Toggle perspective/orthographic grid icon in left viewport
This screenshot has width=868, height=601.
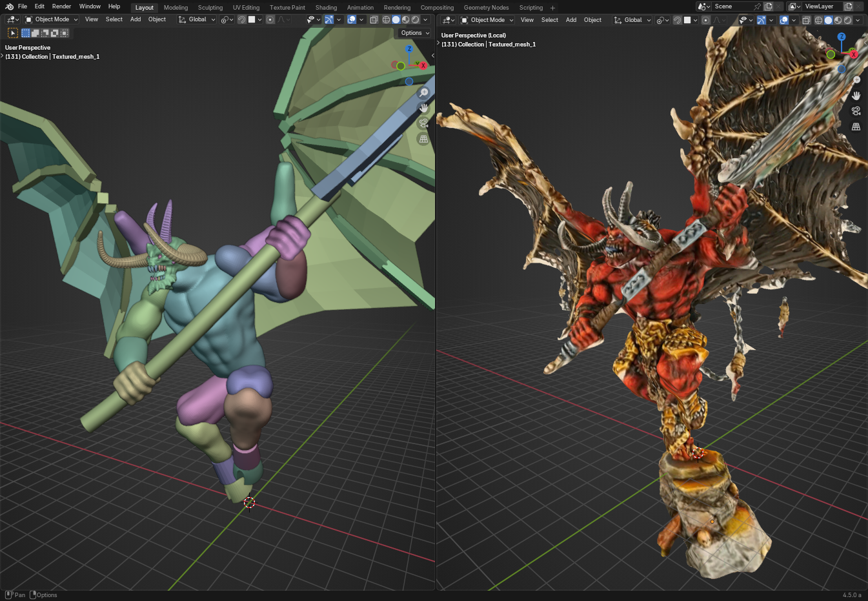click(423, 139)
